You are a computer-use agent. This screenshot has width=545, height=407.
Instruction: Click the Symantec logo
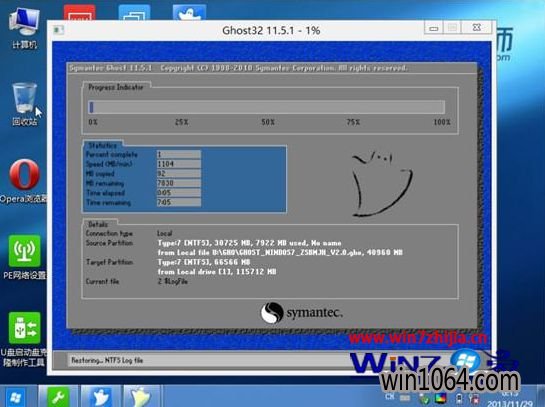[302, 313]
